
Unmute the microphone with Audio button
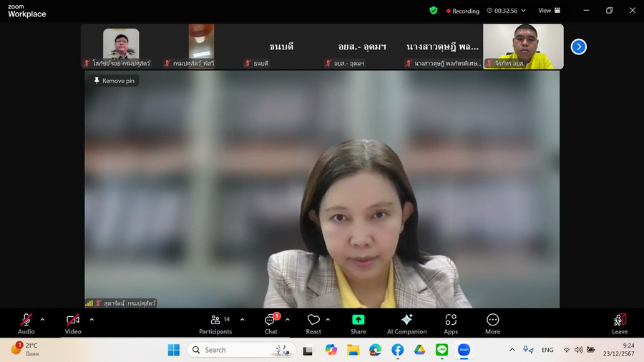[x=26, y=323]
